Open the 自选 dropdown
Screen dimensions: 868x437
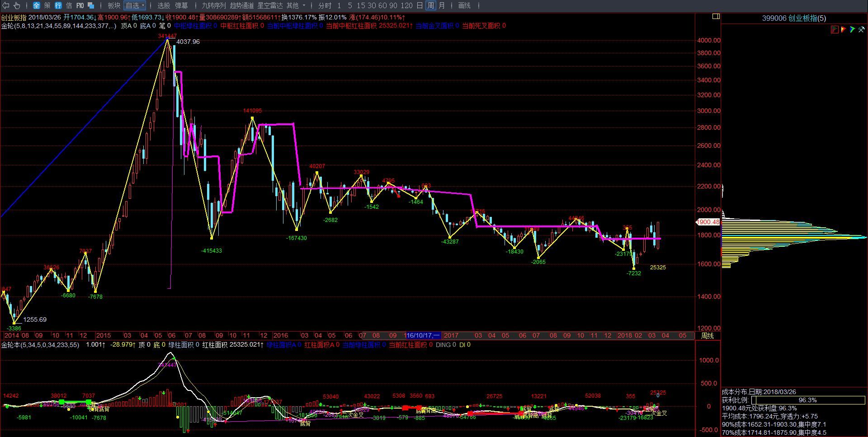(x=135, y=5)
